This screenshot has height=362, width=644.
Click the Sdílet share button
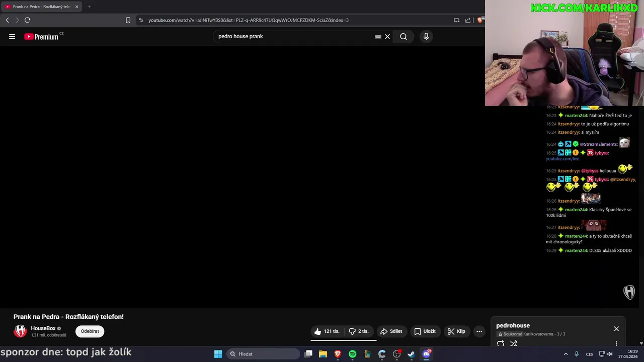[x=391, y=331]
